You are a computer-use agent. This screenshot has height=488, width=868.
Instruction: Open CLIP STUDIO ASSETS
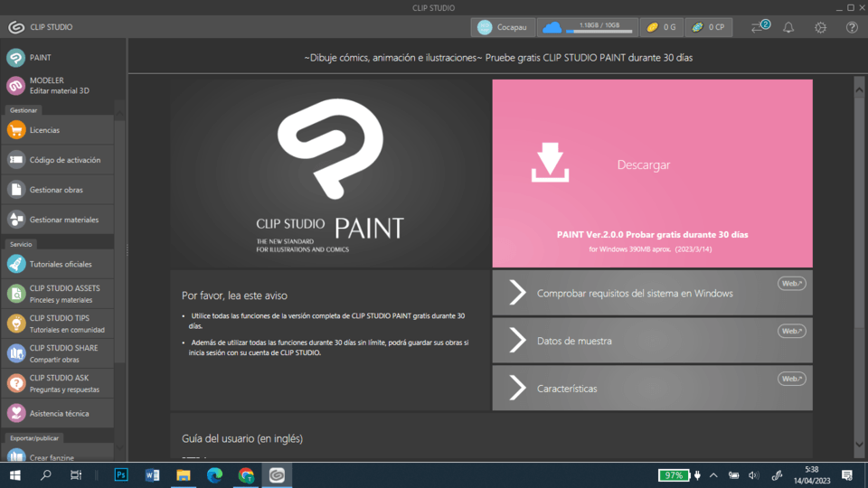[58, 294]
